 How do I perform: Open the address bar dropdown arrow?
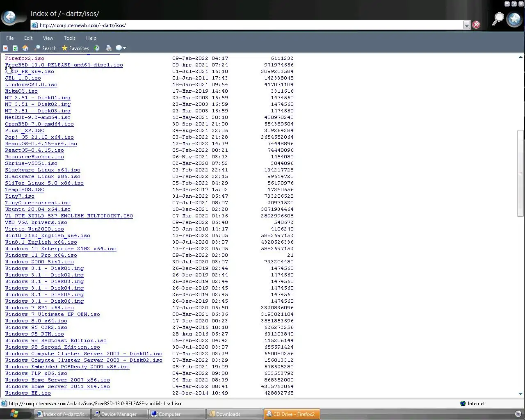(x=467, y=25)
